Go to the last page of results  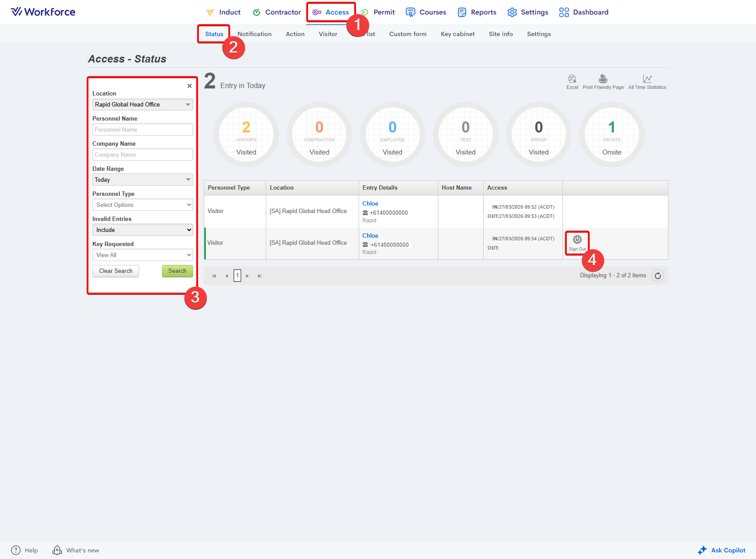[260, 276]
